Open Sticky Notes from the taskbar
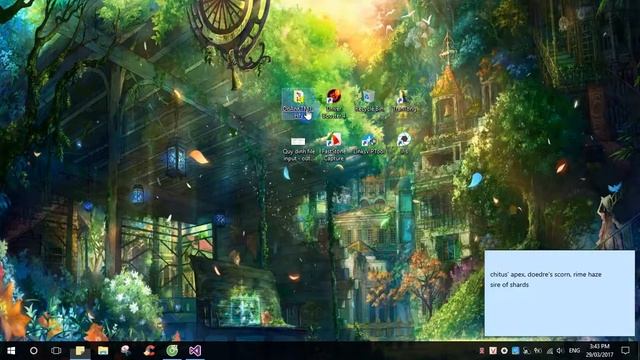This screenshot has width=640, height=360. point(80,351)
